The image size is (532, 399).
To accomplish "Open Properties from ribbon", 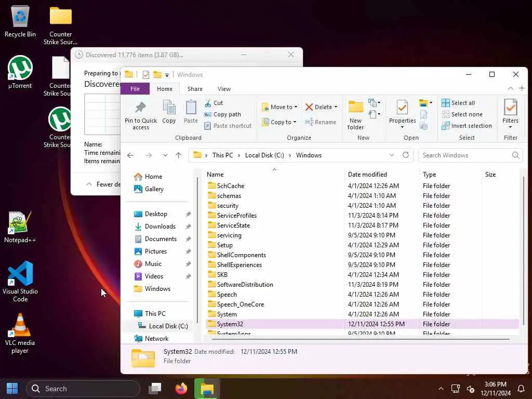I will tap(402, 115).
